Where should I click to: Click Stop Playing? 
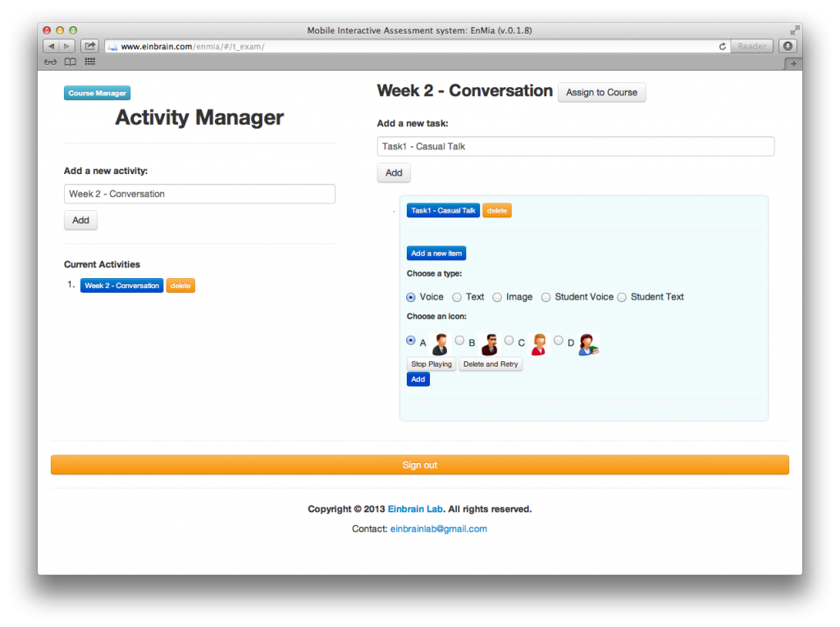point(431,364)
